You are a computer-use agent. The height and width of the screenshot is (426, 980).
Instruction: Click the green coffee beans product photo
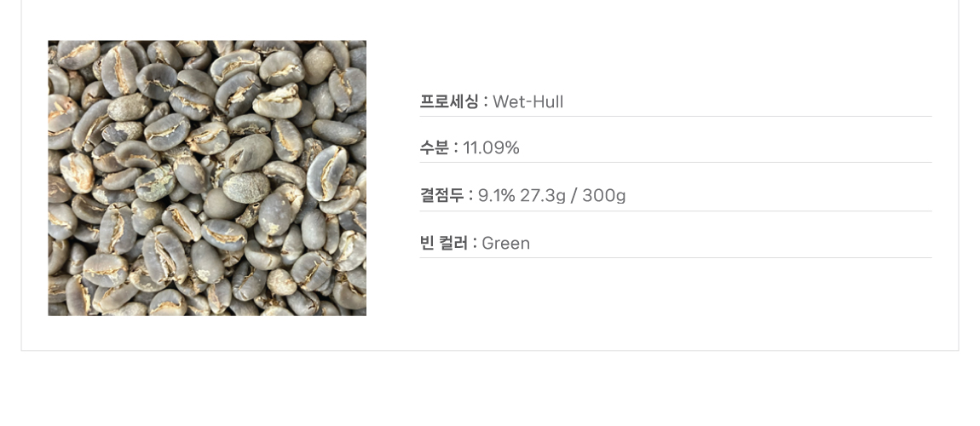pyautogui.click(x=207, y=178)
